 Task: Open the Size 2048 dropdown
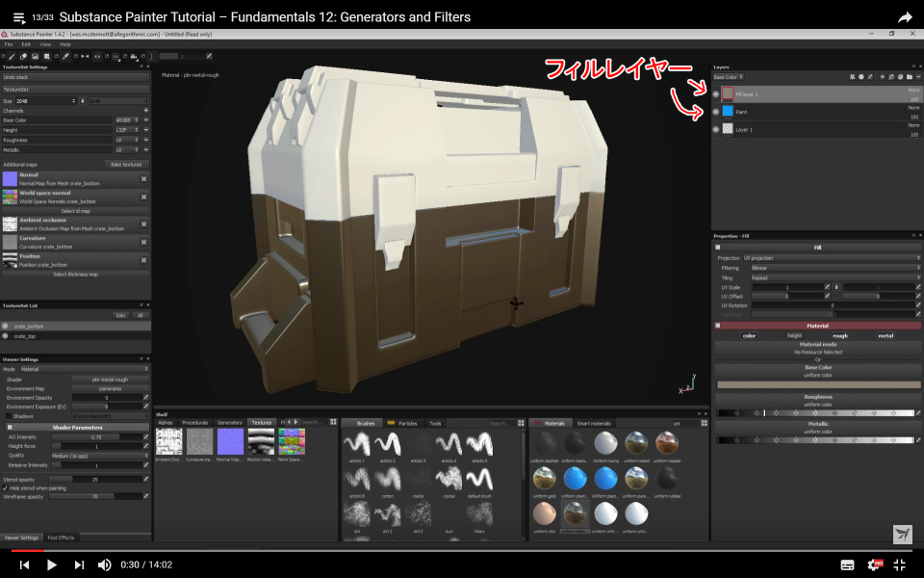click(46, 101)
